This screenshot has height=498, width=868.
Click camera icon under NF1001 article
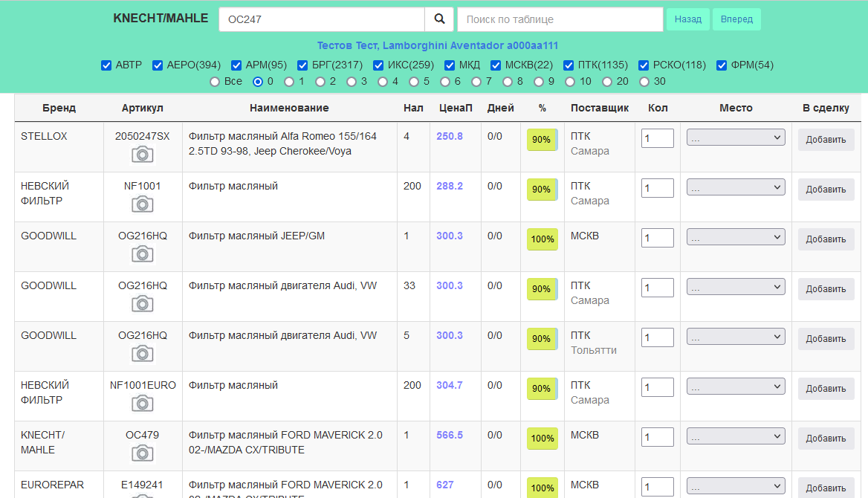[x=143, y=204]
